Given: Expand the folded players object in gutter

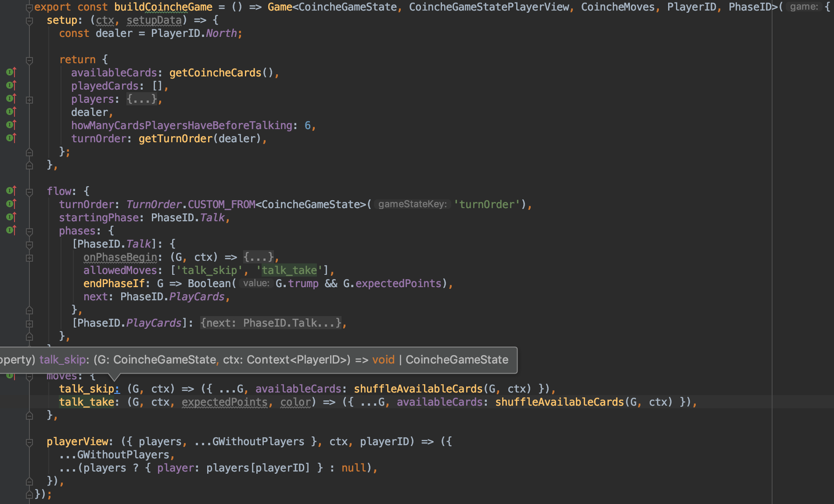Looking at the screenshot, I should [x=29, y=100].
